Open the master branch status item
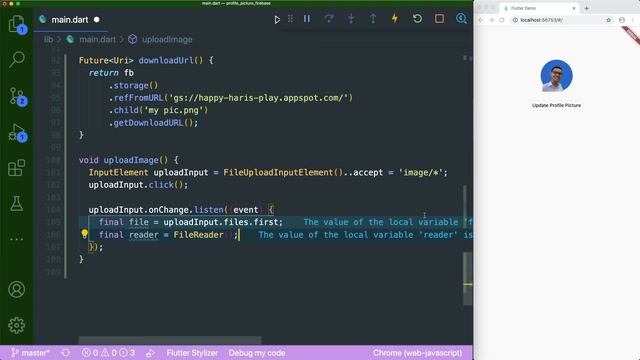This screenshot has width=640, height=360. pos(31,353)
